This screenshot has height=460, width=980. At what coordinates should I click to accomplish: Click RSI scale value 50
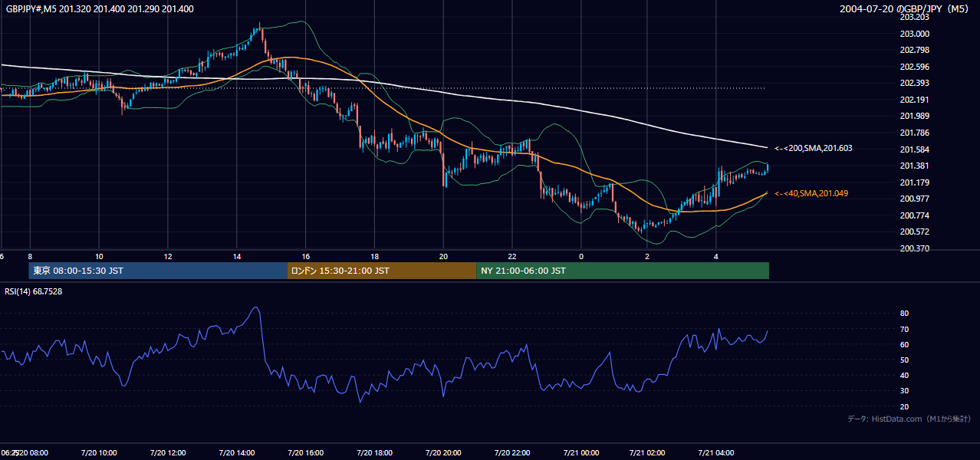[x=905, y=360]
